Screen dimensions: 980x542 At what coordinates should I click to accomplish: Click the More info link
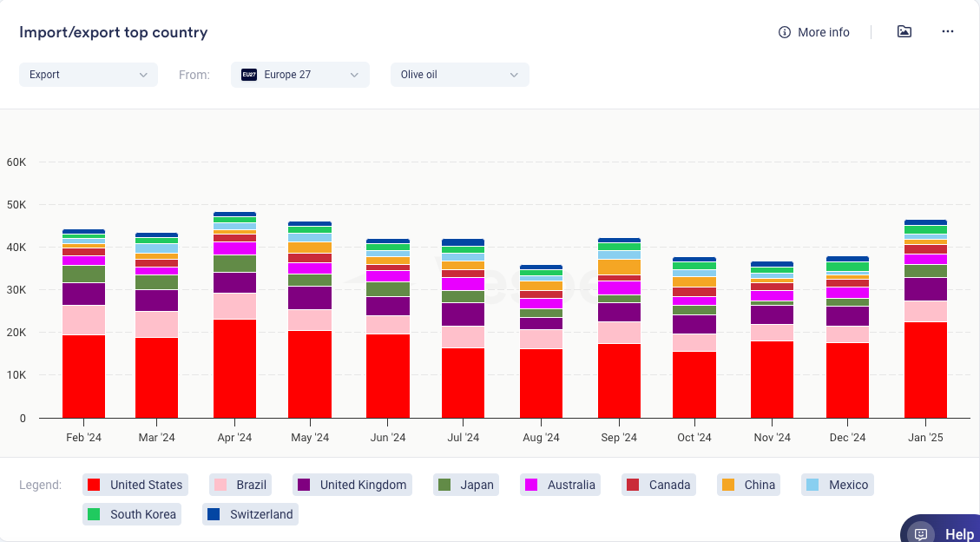click(823, 32)
